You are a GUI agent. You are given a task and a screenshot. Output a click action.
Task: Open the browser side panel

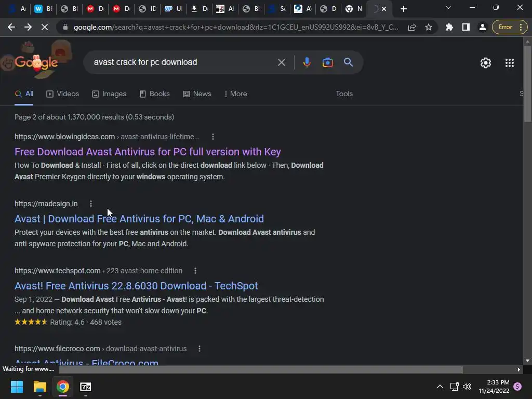click(x=466, y=27)
